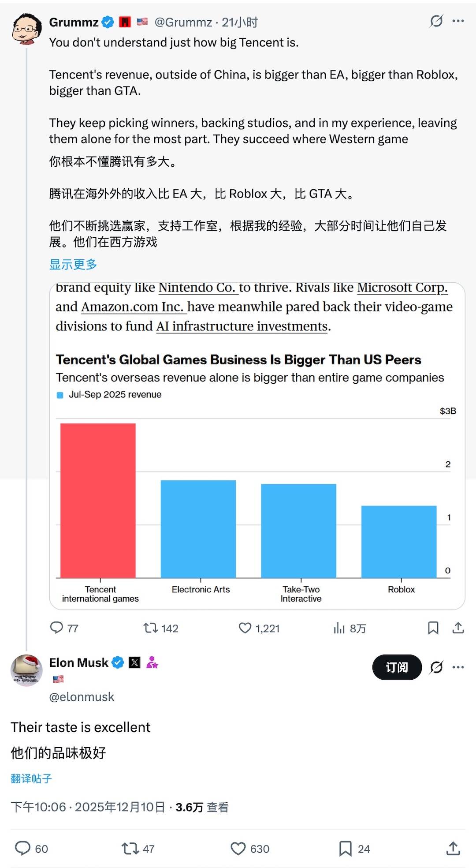Reply to Grummz's Tencent post
Viewport: 476px width, 868px height.
tap(57, 628)
